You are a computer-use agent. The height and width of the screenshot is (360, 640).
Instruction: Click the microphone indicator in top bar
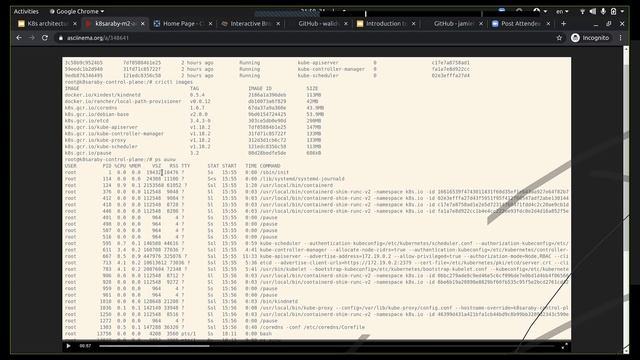(x=603, y=11)
